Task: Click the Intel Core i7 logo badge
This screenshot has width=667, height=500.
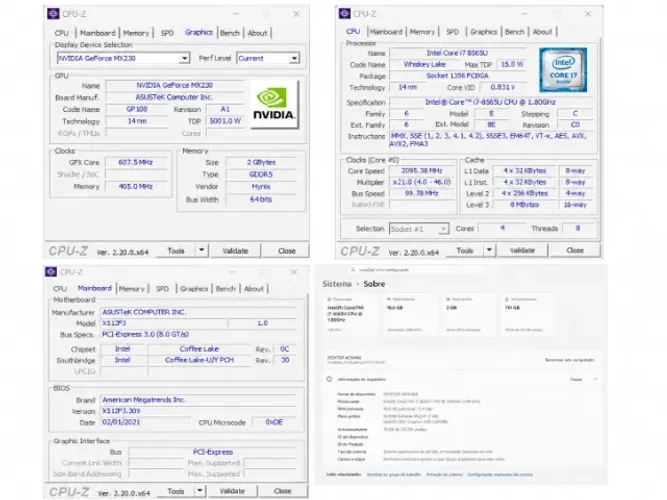Action: [563, 70]
